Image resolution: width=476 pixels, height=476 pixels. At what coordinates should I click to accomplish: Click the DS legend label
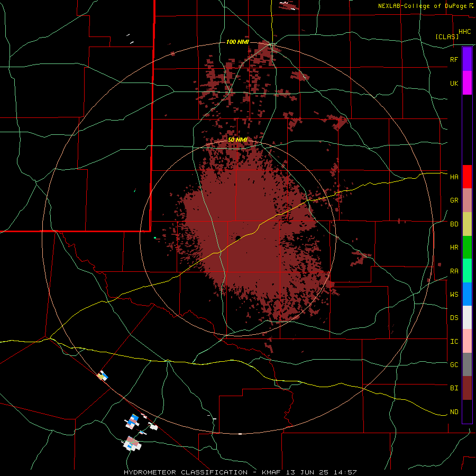click(454, 318)
